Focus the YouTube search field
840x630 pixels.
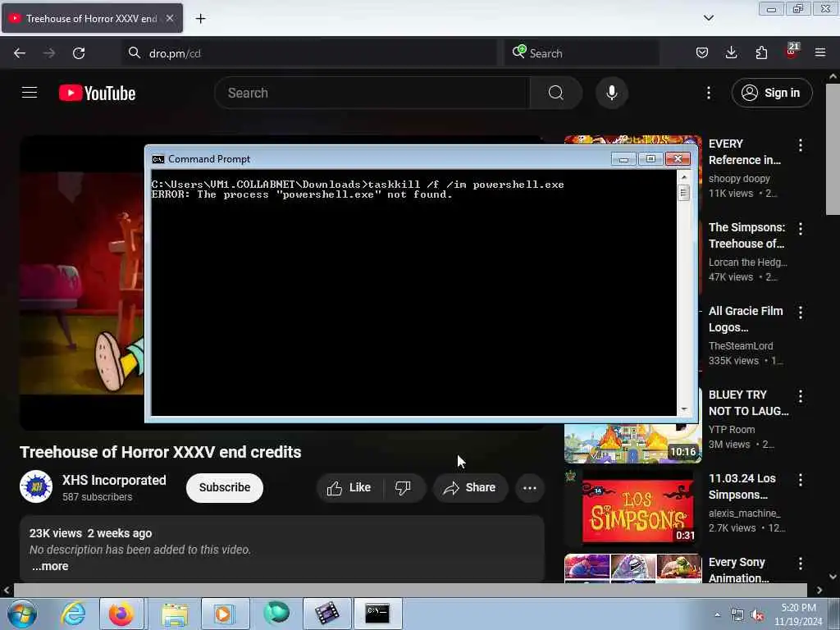coord(372,93)
